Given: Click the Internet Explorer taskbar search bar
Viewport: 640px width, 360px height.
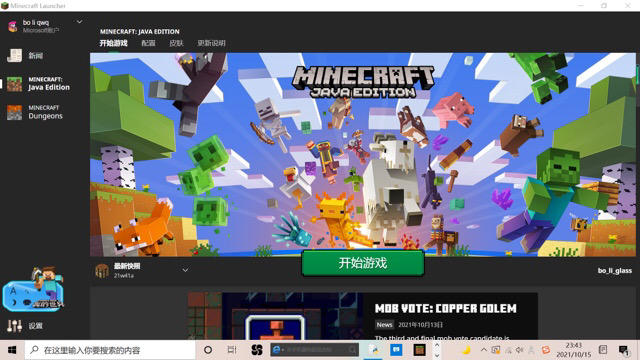Looking at the screenshot, I should click(x=314, y=350).
